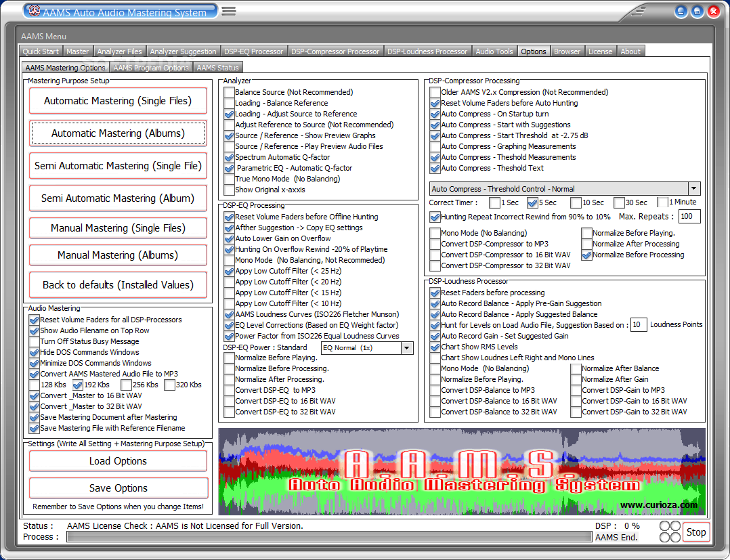Click Back to defaults (Installed Values)
The image size is (730, 560).
pos(118,285)
